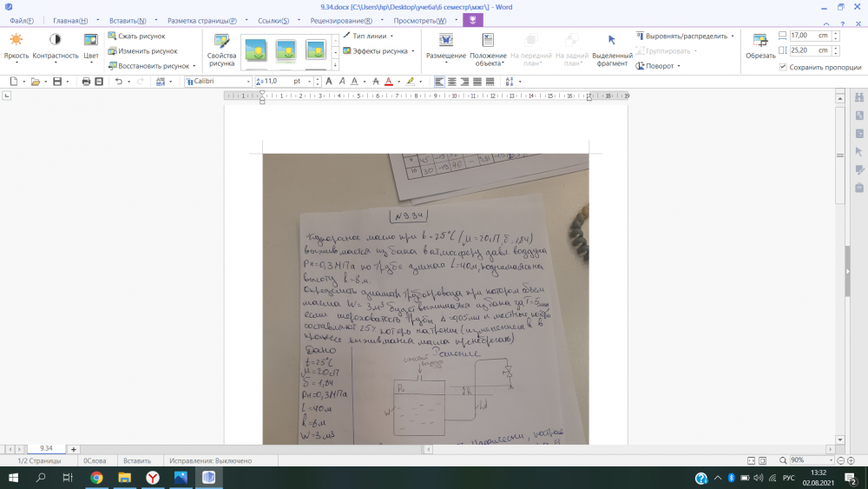The height and width of the screenshot is (489, 868).
Task: Create a new document from quick toolbar
Action: click(x=13, y=82)
